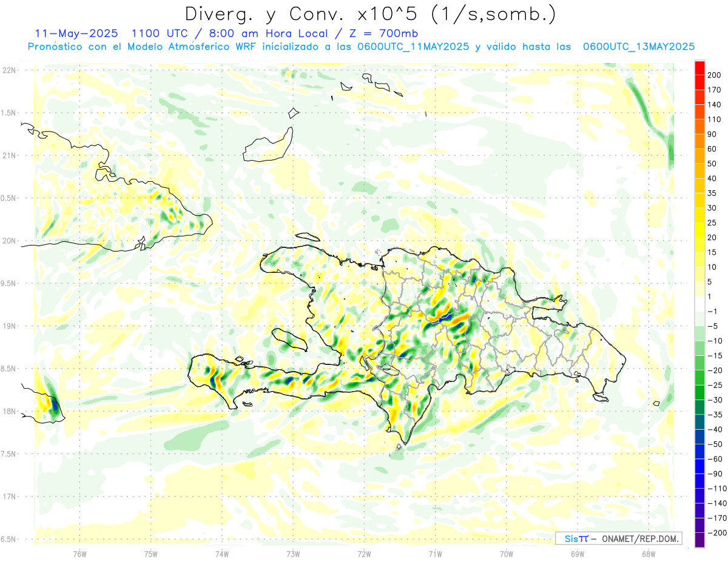
Task: Click the forecast line starting "Pronóstico con el Modelo Atmosférico WRF"
Action: click(x=361, y=46)
